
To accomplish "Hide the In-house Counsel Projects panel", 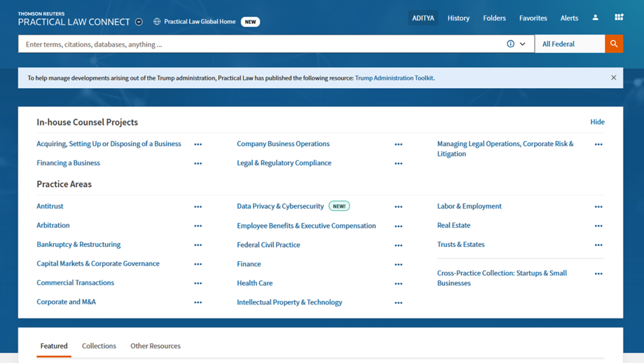I will pos(597,122).
